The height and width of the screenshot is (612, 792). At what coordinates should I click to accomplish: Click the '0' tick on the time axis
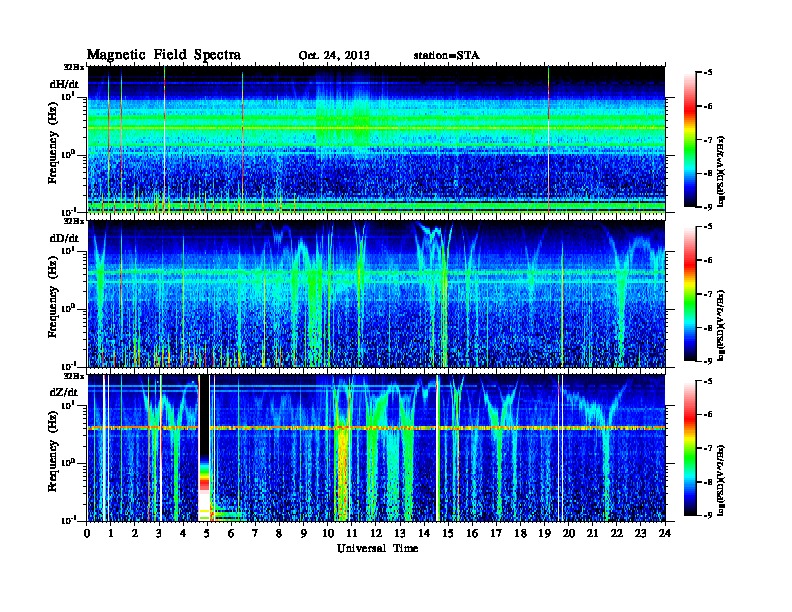(87, 533)
